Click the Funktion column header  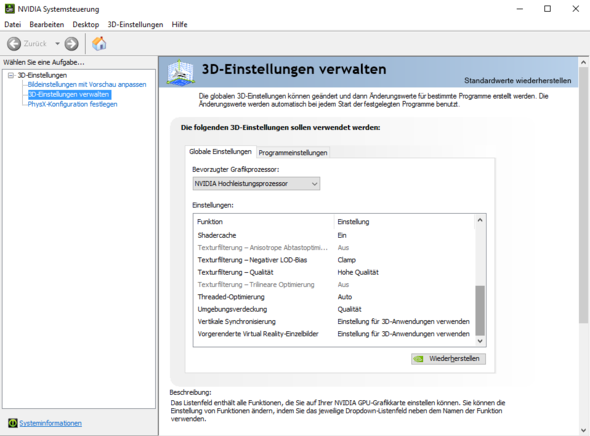[264, 222]
